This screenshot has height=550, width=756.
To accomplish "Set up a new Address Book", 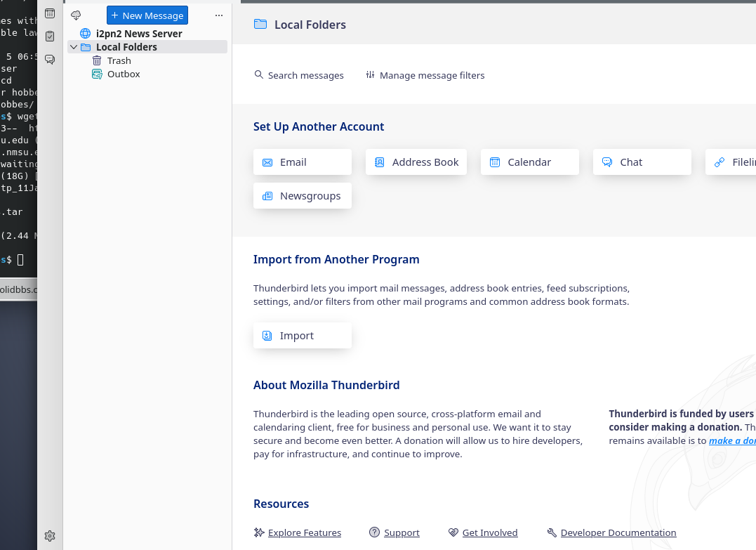I will (x=416, y=162).
